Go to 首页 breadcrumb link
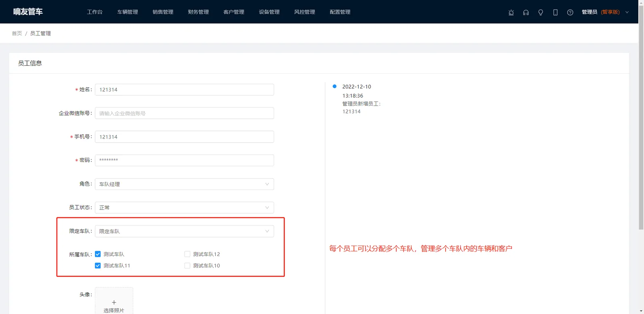 17,33
